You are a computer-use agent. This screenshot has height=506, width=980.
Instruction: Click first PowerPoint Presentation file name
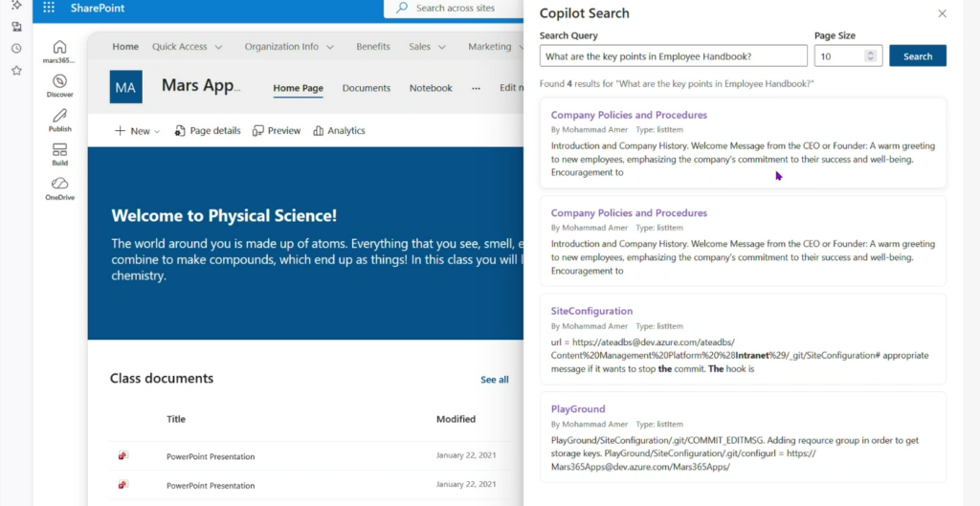pos(211,456)
